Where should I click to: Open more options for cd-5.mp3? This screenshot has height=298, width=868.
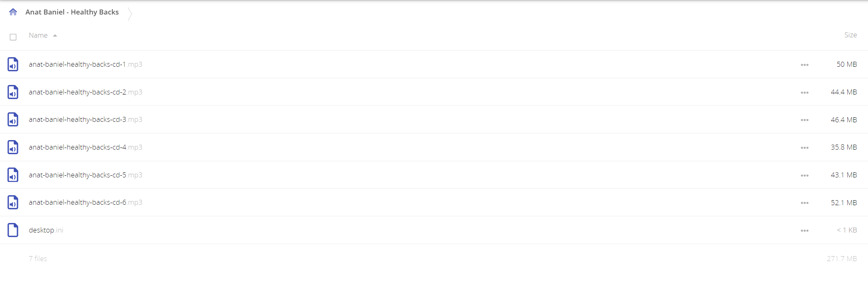[804, 175]
